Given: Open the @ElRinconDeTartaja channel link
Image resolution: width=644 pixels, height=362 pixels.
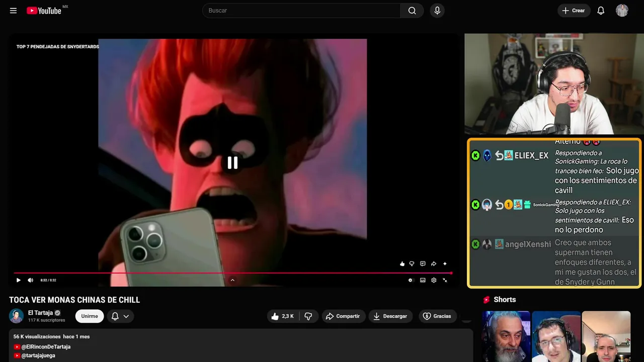Looking at the screenshot, I should click(x=46, y=347).
